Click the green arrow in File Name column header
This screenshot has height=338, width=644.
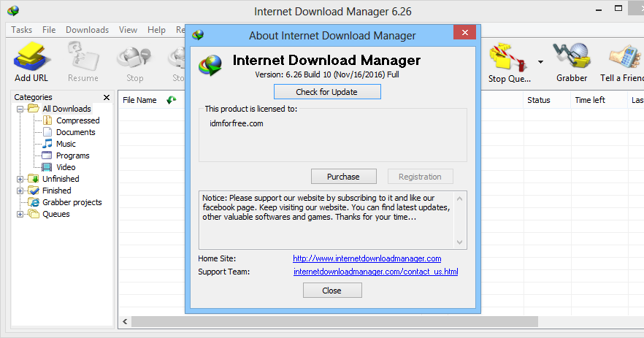click(172, 100)
